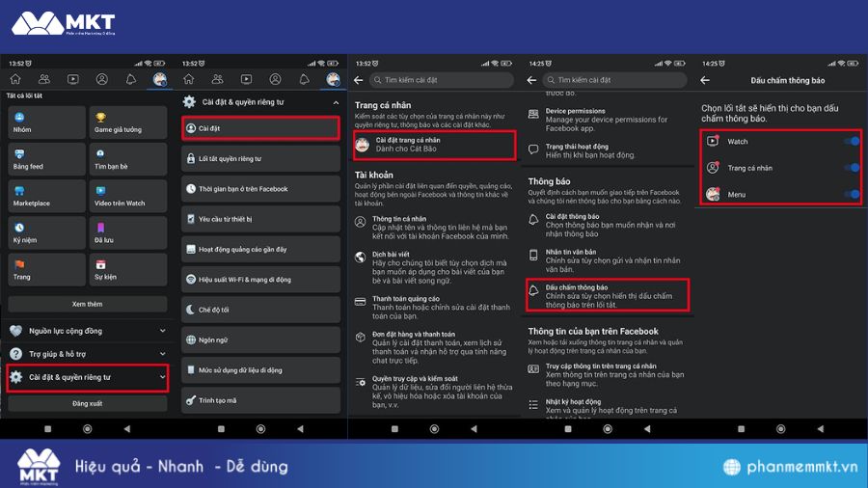This screenshot has height=488, width=868.
Task: Open Device permissions entry
Action: (608, 120)
